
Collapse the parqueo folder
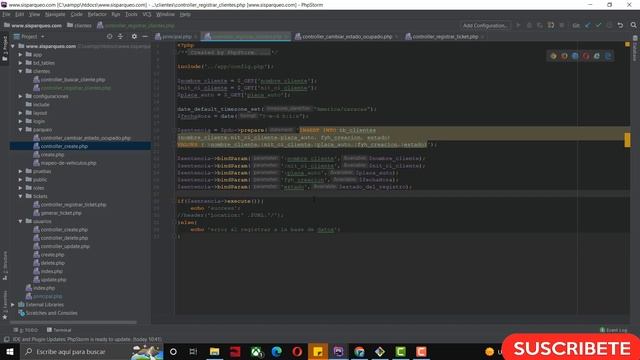coord(20,129)
